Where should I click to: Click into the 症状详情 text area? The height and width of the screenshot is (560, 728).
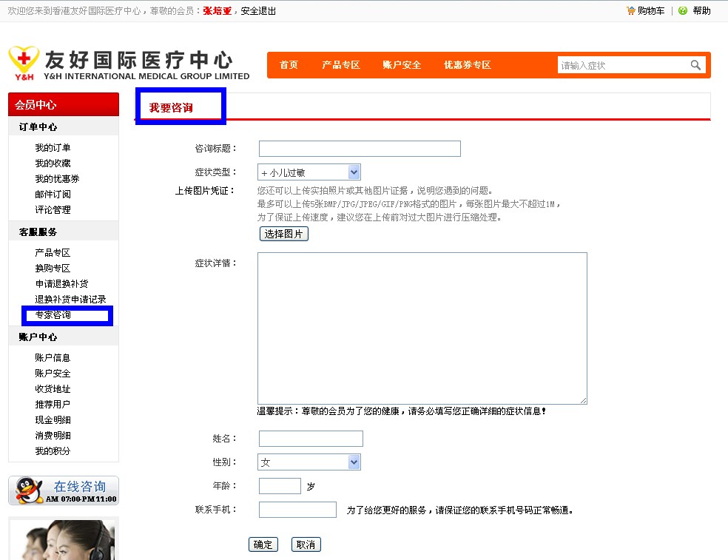point(422,328)
